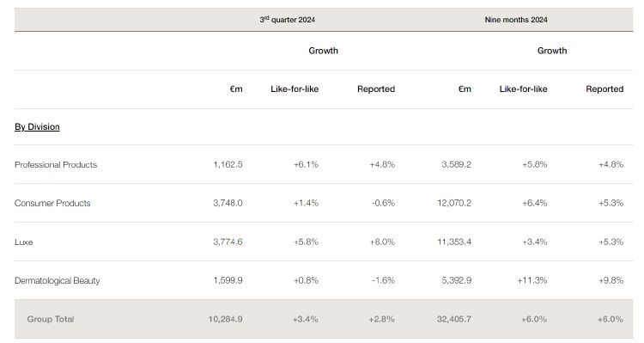Click the Luxe +8.0% reported growth cell
The height and width of the screenshot is (343, 644).
(x=382, y=242)
